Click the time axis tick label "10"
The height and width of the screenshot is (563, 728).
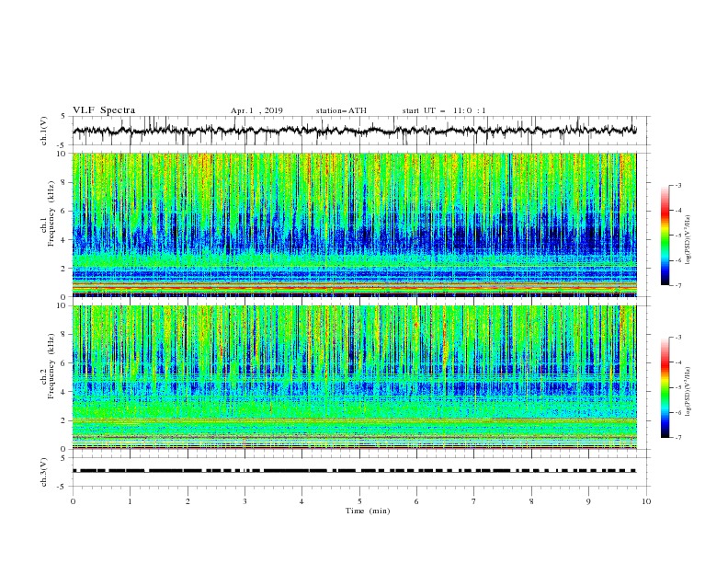pyautogui.click(x=646, y=501)
